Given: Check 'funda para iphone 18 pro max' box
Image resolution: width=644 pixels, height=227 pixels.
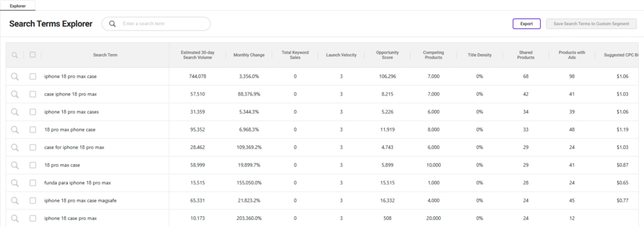Looking at the screenshot, I should [x=33, y=182].
